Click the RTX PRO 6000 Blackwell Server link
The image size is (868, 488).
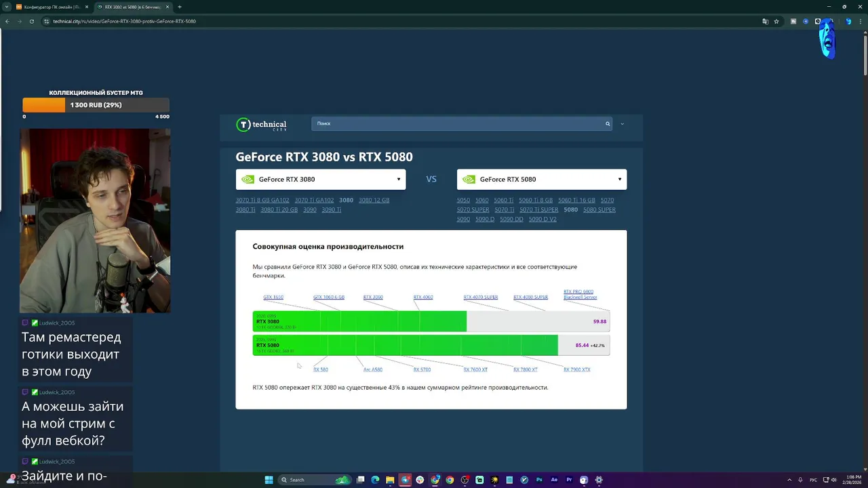pos(580,294)
